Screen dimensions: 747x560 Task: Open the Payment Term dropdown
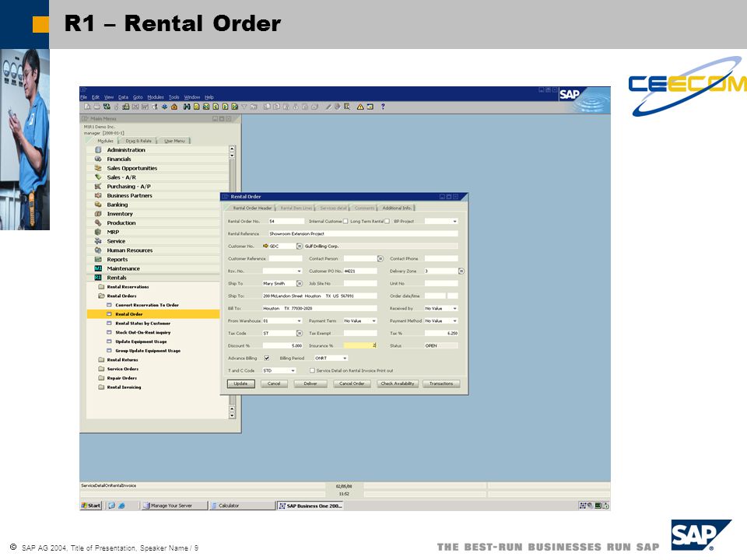tap(374, 321)
